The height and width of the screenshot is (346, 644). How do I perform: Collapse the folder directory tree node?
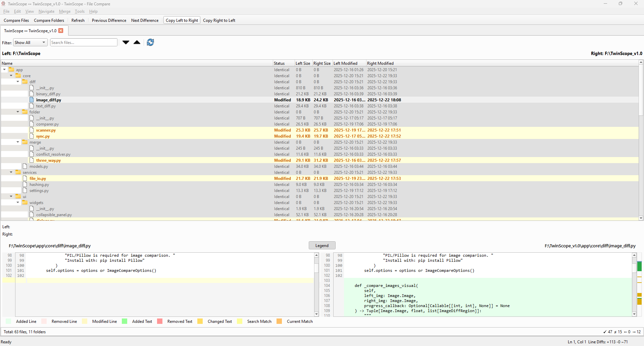coord(18,112)
